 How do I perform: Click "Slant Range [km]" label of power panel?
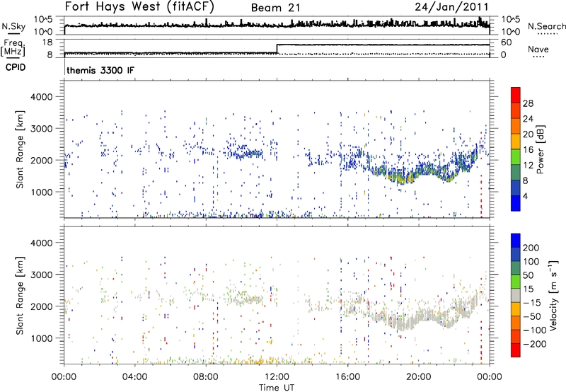[20, 149]
